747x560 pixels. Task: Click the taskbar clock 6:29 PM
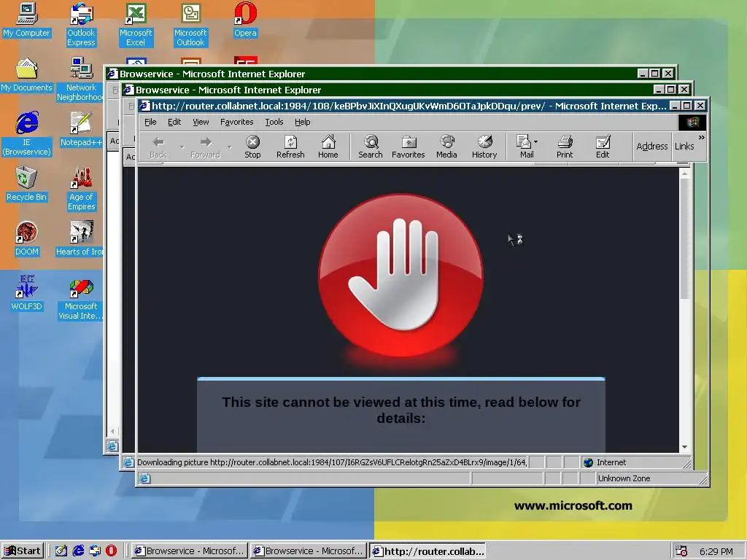click(x=716, y=551)
